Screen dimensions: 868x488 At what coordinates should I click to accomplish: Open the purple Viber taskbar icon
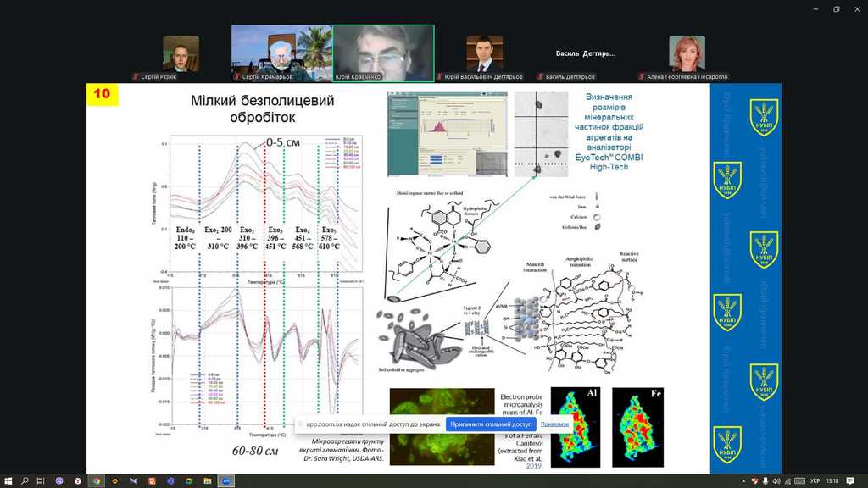pyautogui.click(x=59, y=480)
